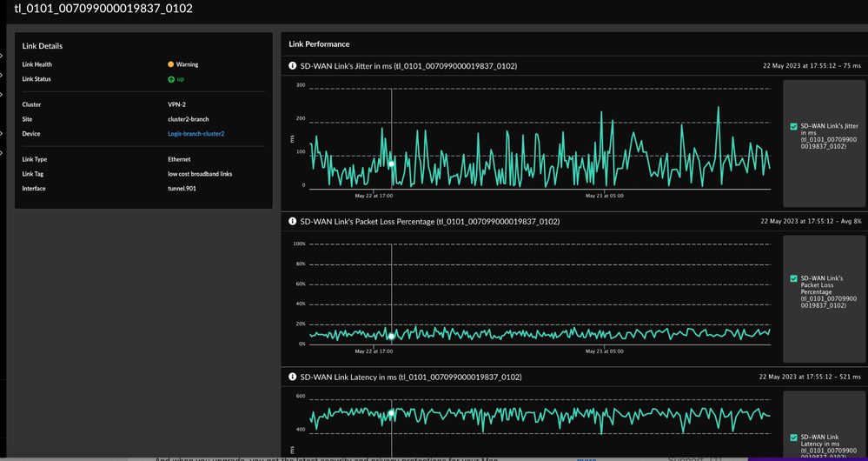Disable the SD-WAN Link Latency legend checkbox
This screenshot has height=461, width=868.
(x=793, y=438)
